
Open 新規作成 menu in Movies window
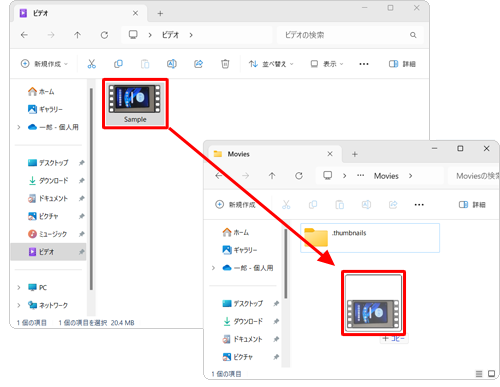235,204
